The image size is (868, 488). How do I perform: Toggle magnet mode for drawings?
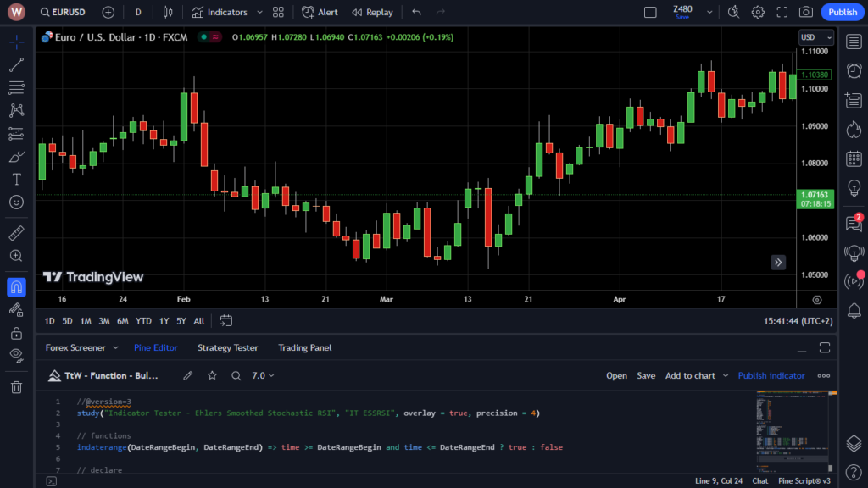point(16,287)
